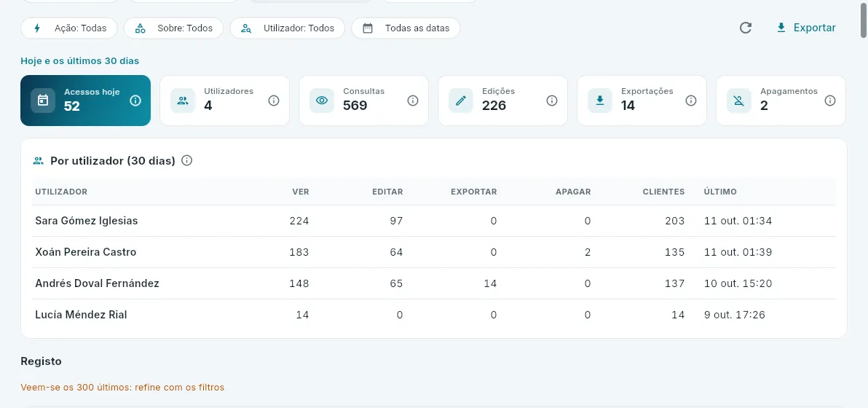868x408 pixels.
Task: Click the info icon on Utilizadores card
Action: 274,101
